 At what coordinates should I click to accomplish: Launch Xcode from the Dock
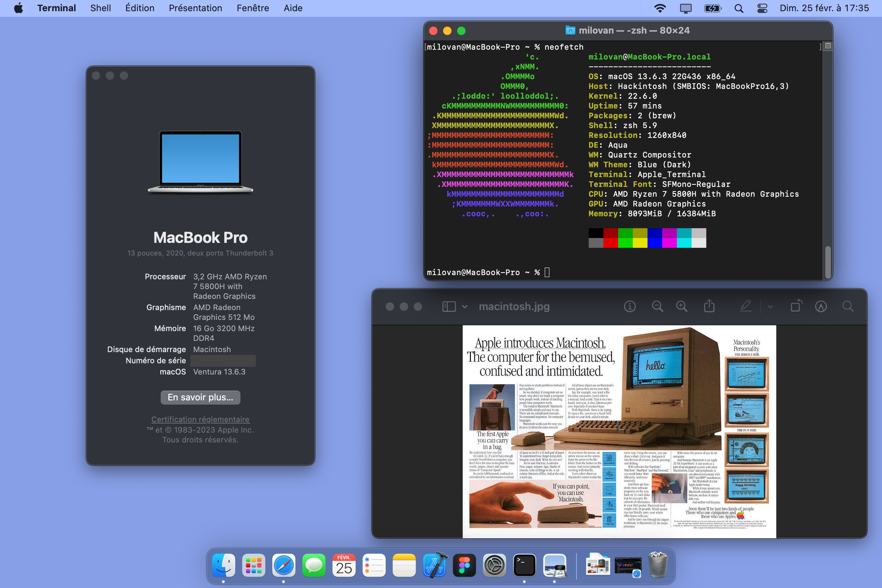point(434,565)
